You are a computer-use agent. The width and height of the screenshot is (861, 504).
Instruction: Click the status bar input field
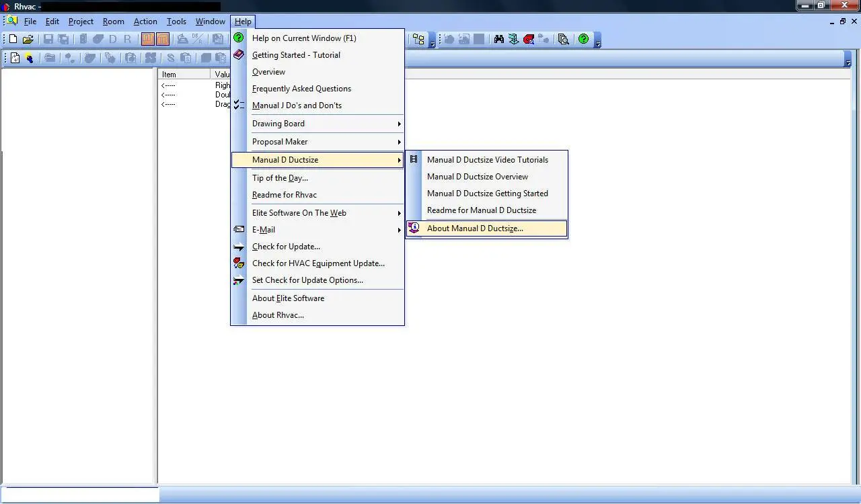click(81, 495)
